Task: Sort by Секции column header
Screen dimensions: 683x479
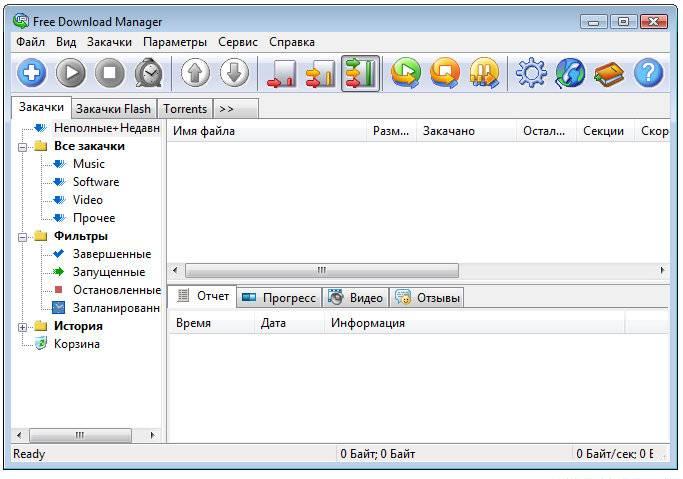Action: point(605,131)
